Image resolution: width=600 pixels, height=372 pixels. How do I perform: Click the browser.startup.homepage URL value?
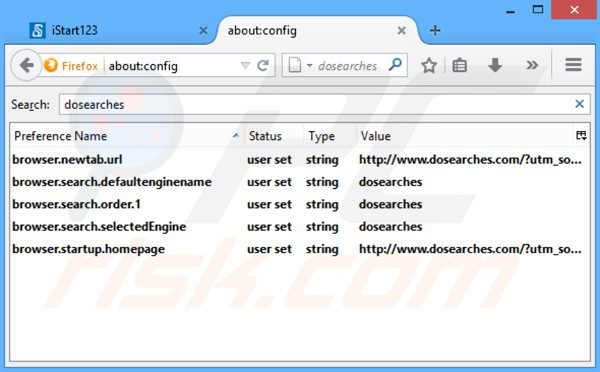(x=470, y=249)
